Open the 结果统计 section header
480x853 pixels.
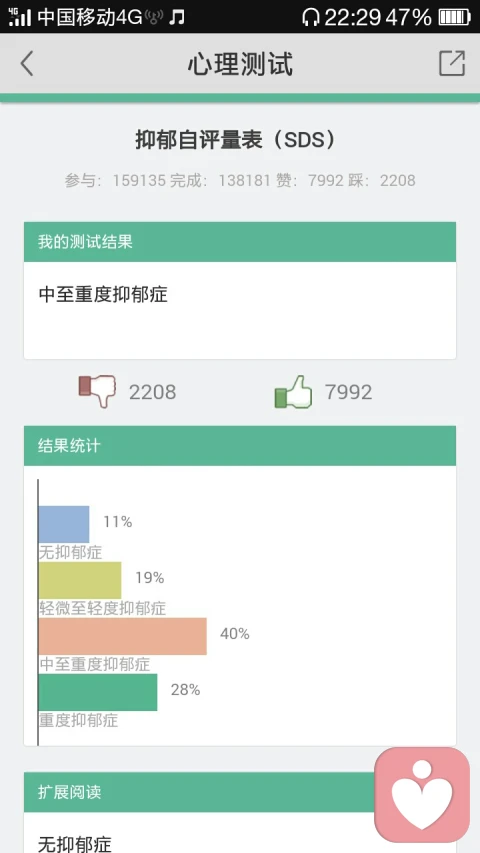(x=240, y=446)
